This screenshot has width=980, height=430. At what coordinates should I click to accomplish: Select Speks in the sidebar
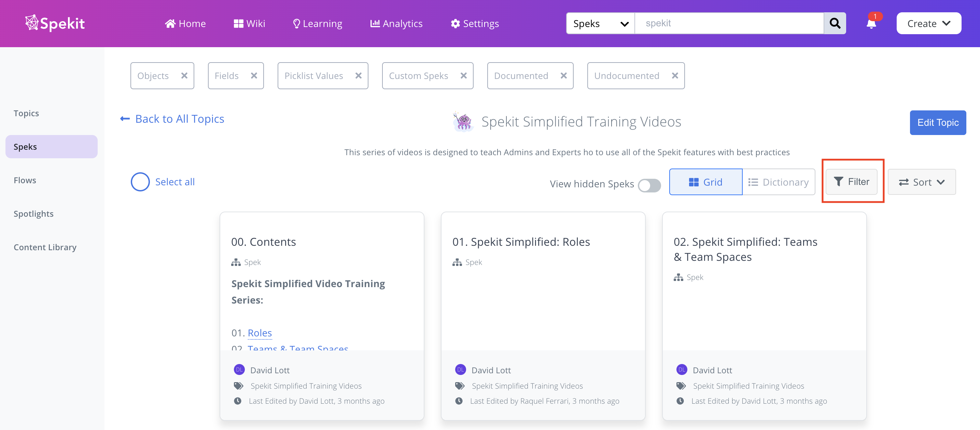click(x=51, y=147)
